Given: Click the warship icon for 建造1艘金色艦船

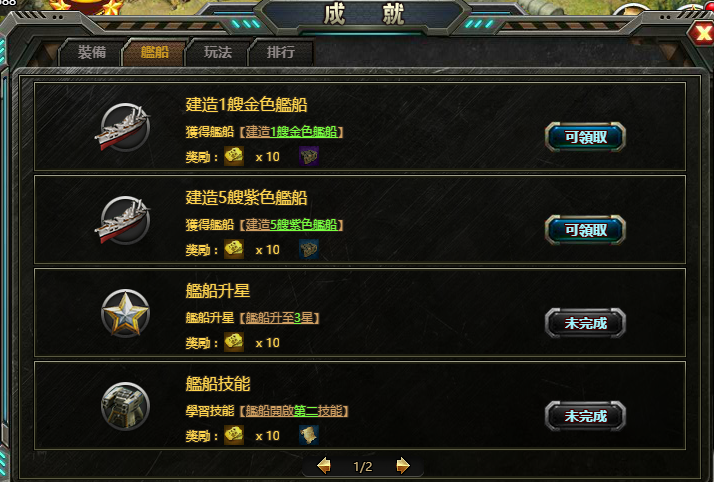Looking at the screenshot, I should tap(124, 127).
